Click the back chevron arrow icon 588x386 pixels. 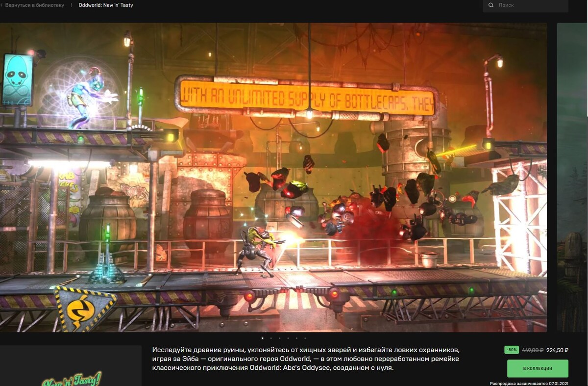point(1,5)
